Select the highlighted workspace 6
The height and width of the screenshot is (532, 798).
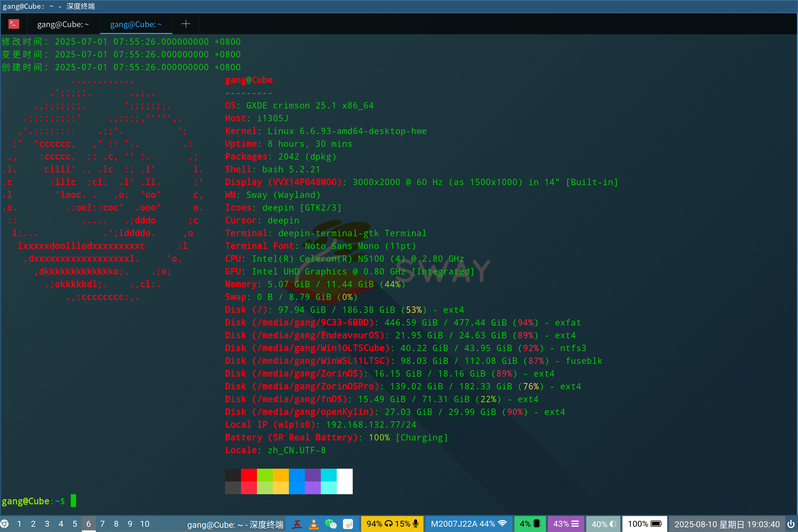click(89, 524)
